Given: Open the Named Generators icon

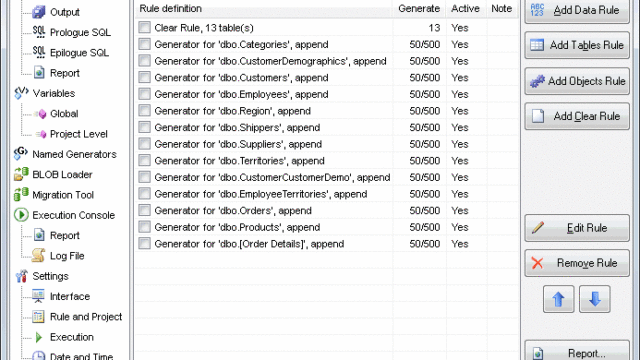Looking at the screenshot, I should (x=21, y=154).
